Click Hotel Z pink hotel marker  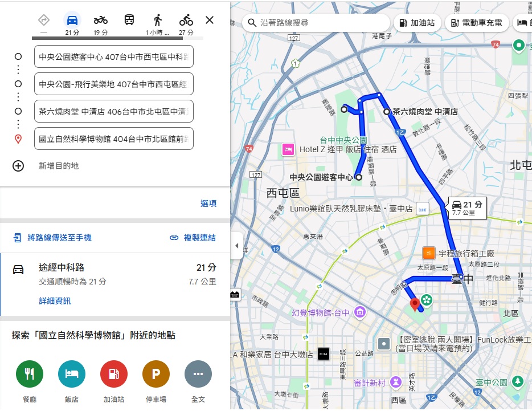(288, 149)
